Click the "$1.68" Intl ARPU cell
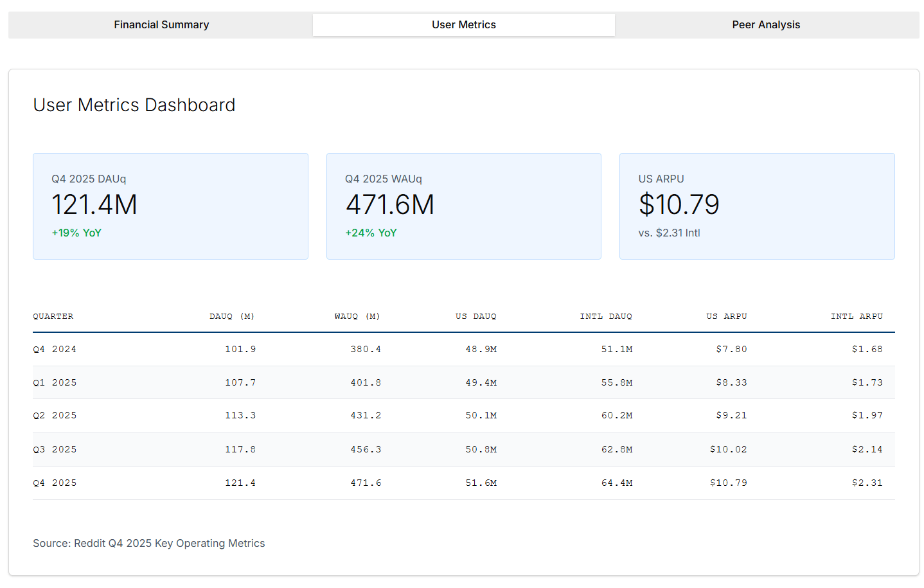 867,350
